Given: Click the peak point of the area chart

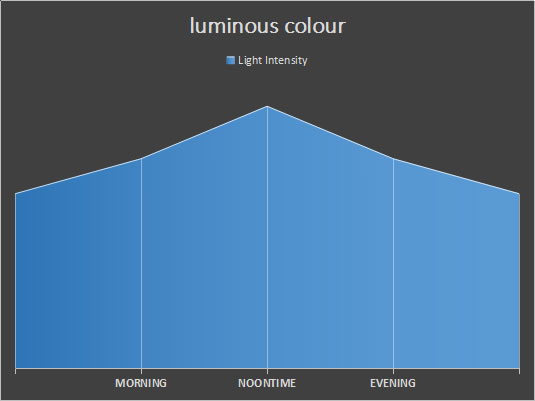Looking at the screenshot, I should (x=267, y=106).
